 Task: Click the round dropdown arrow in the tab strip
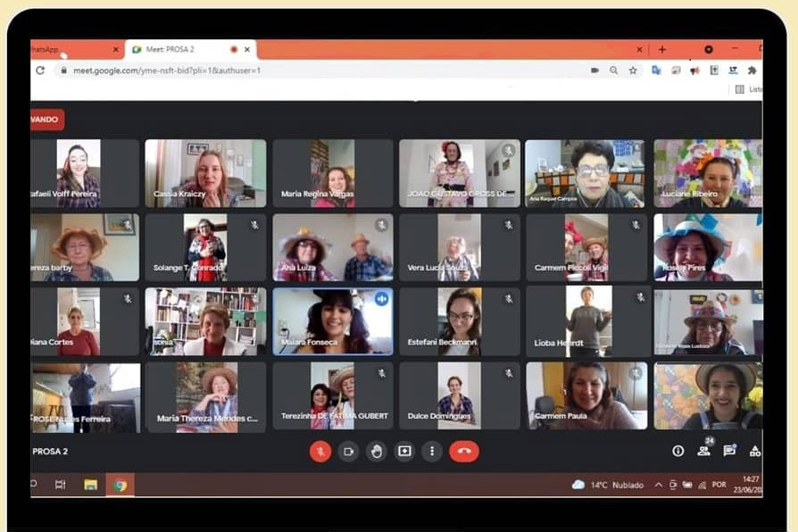pyautogui.click(x=709, y=49)
